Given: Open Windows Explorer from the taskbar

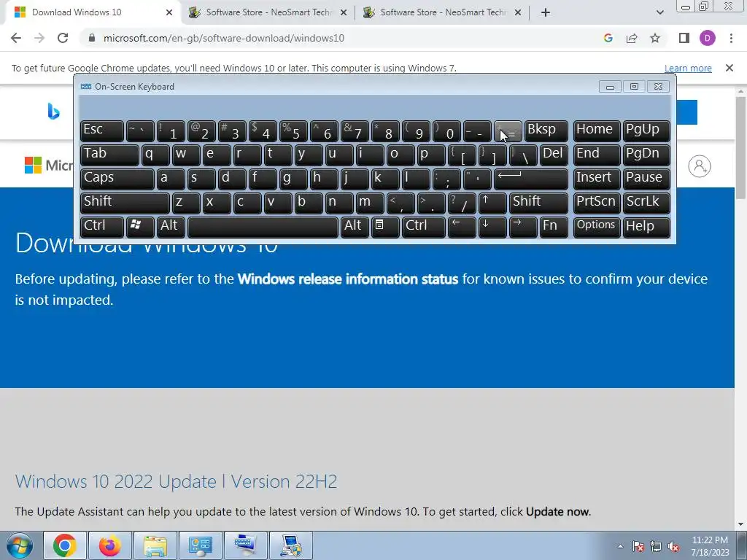Looking at the screenshot, I should (x=155, y=545).
